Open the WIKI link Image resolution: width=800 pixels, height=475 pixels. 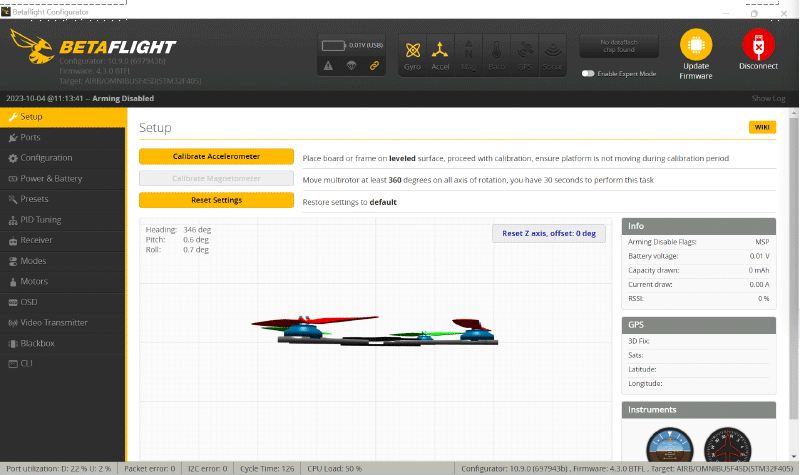pos(761,127)
